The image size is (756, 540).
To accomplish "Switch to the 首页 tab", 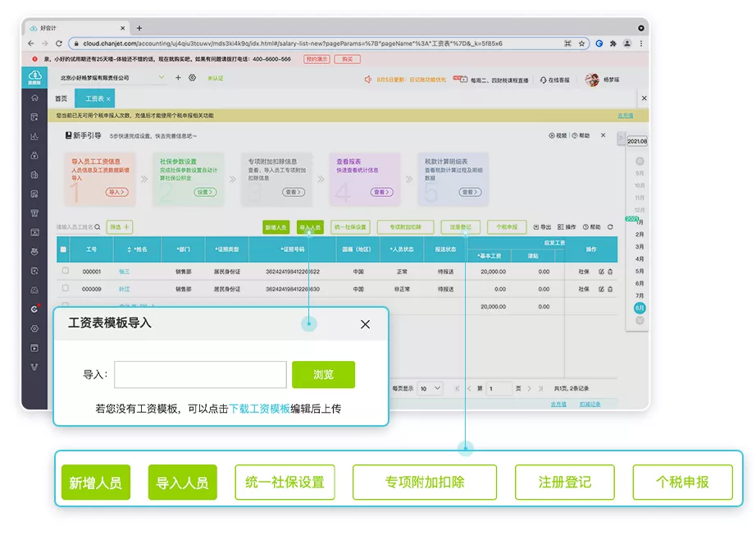I will click(x=61, y=98).
